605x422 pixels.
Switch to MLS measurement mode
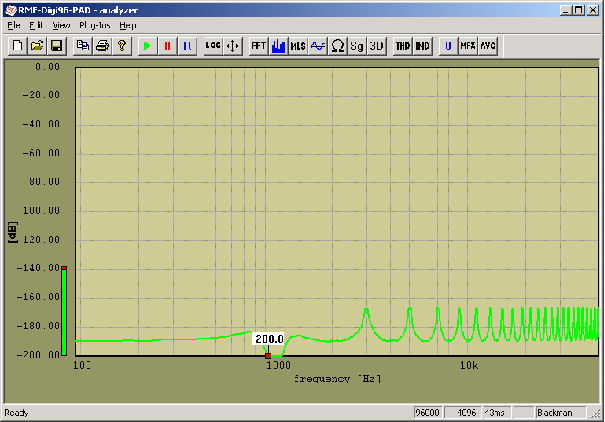tap(298, 46)
